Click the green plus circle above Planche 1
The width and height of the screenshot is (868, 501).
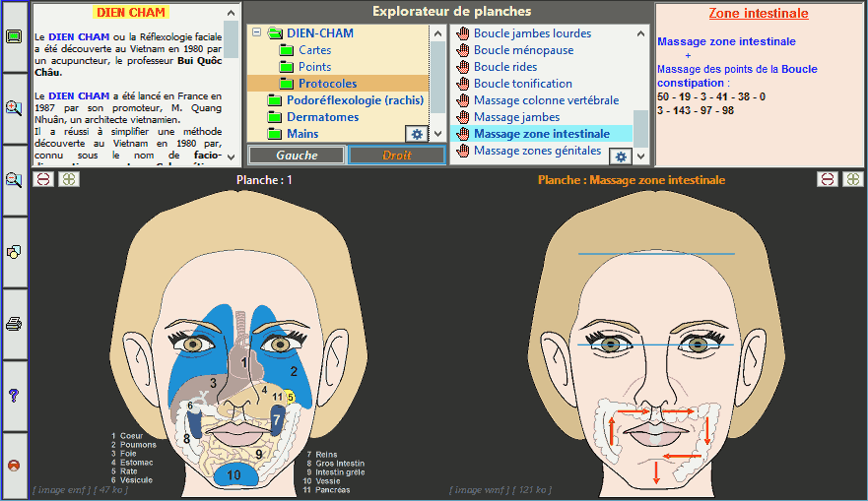pyautogui.click(x=69, y=179)
